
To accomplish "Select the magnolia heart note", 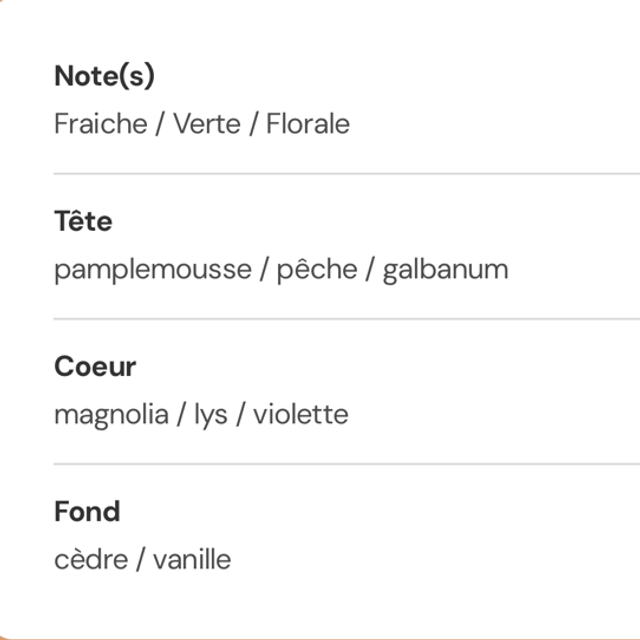I will (111, 415).
